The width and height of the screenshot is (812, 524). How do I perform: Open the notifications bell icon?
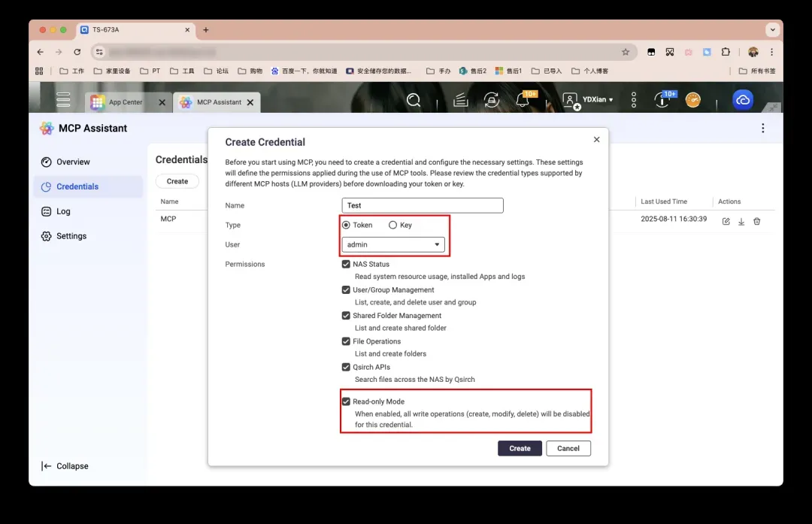(523, 100)
